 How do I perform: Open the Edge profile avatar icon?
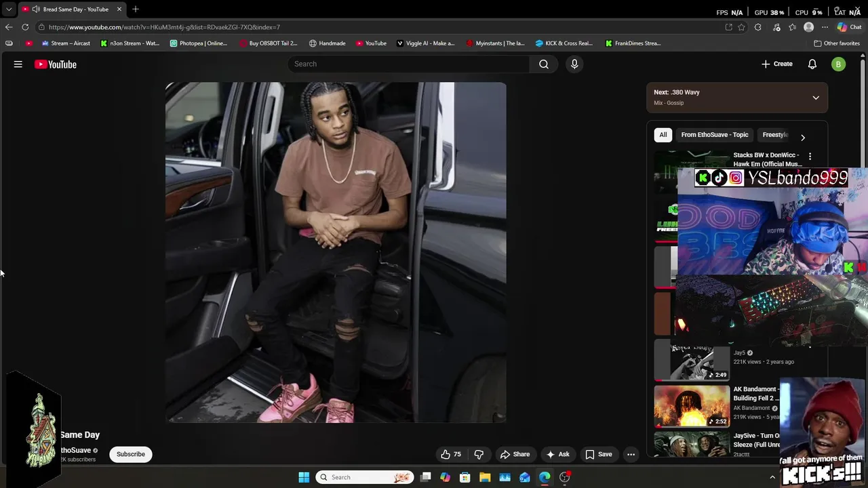808,27
